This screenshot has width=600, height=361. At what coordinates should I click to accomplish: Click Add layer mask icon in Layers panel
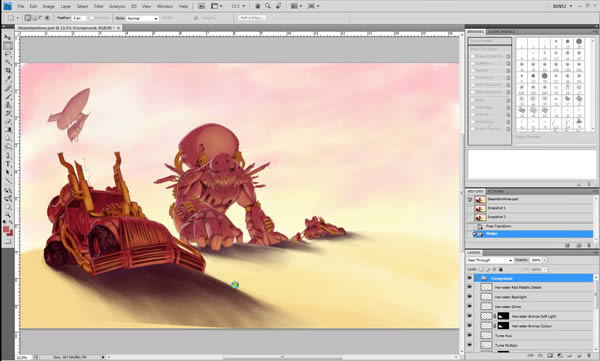(x=549, y=356)
